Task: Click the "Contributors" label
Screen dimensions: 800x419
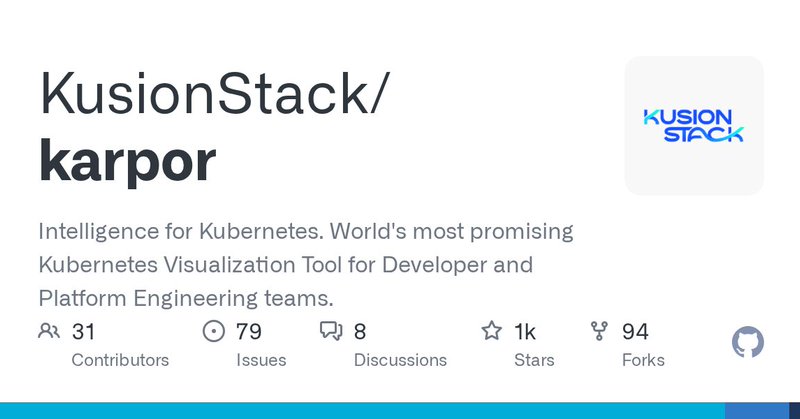Action: tap(120, 360)
